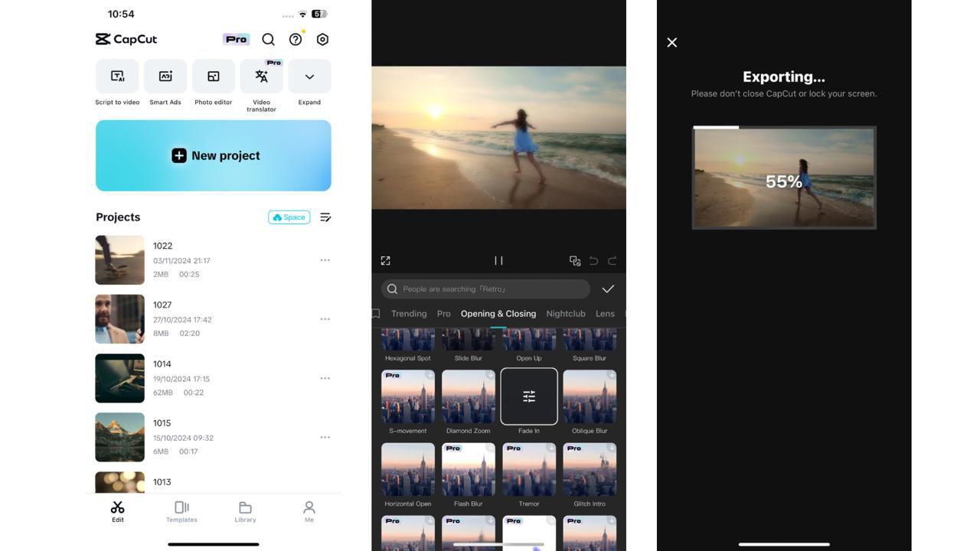Undo the last edit in the editor

point(593,260)
